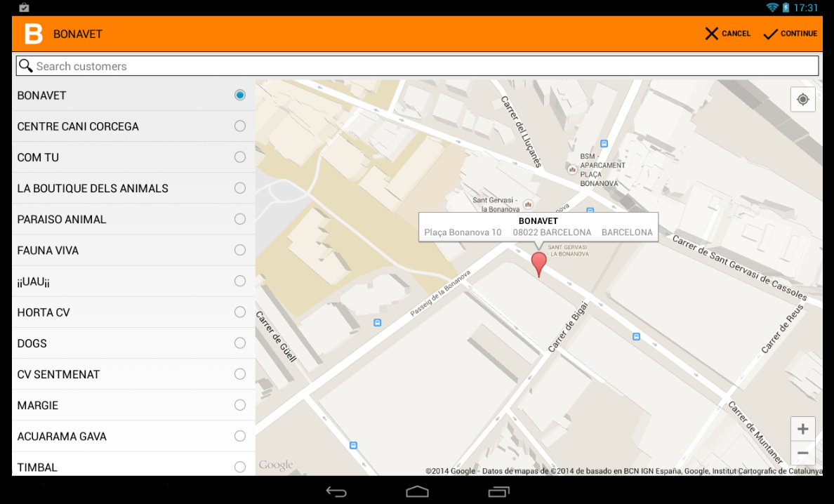The width and height of the screenshot is (834, 504).
Task: Select the BONAVET radio button
Action: [240, 95]
